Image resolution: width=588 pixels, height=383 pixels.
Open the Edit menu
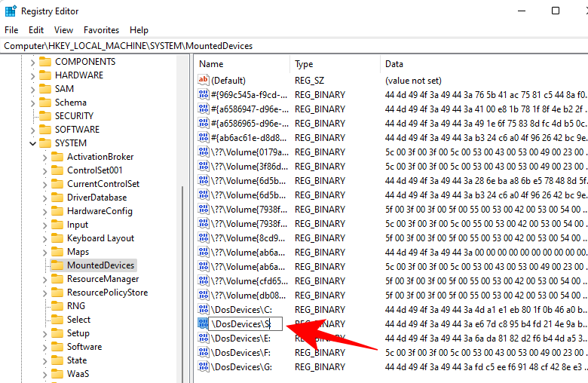pos(36,30)
